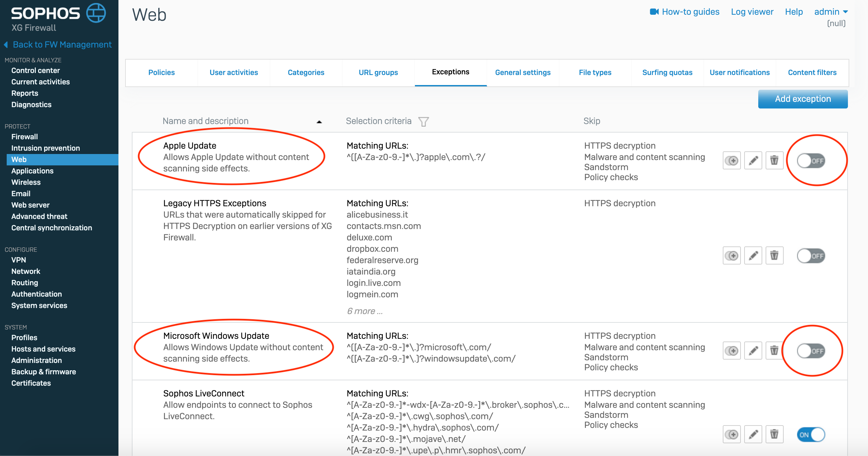Screen dimensions: 868x456
Task: Expand the '6 more ...' URL list
Action: point(365,311)
